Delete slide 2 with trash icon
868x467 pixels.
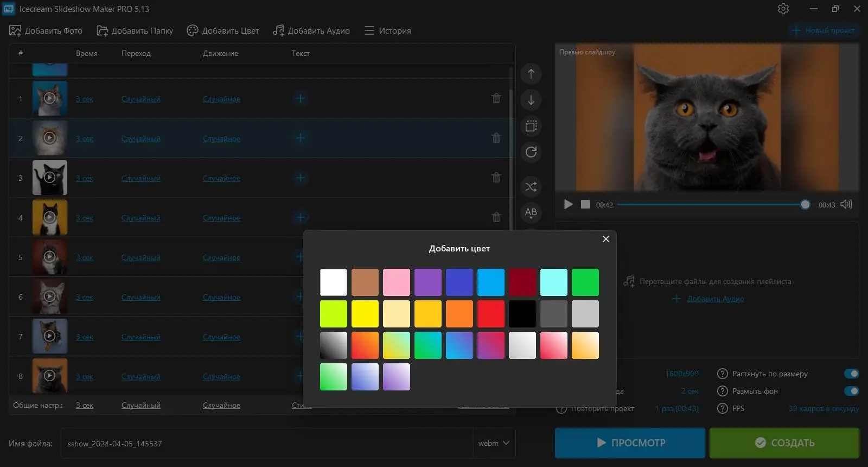(x=496, y=138)
